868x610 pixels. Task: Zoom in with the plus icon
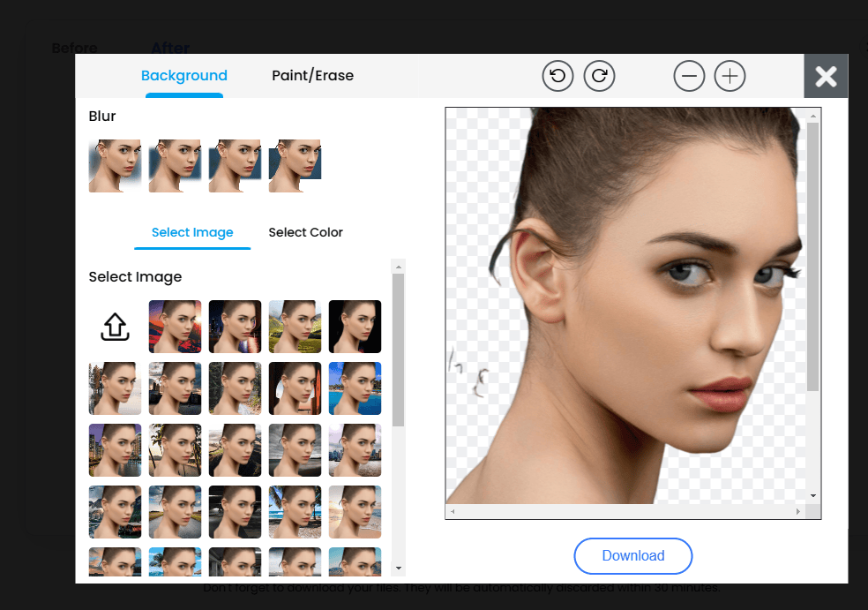pyautogui.click(x=730, y=77)
